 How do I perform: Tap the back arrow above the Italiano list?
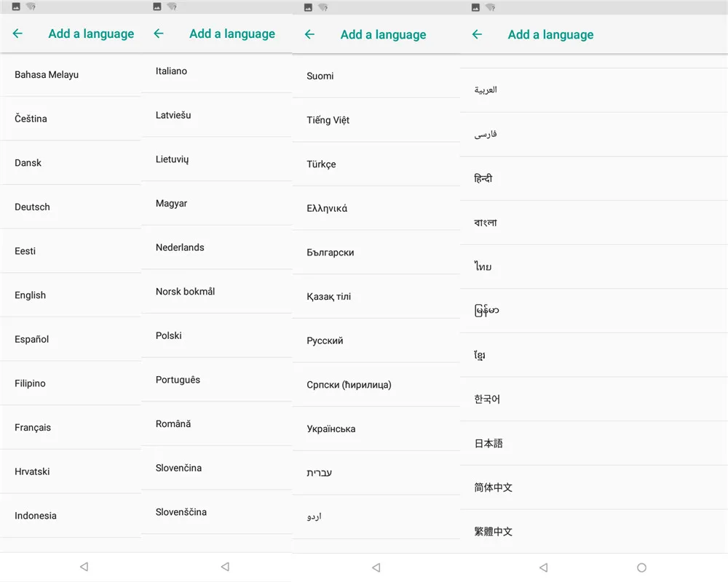coord(159,33)
